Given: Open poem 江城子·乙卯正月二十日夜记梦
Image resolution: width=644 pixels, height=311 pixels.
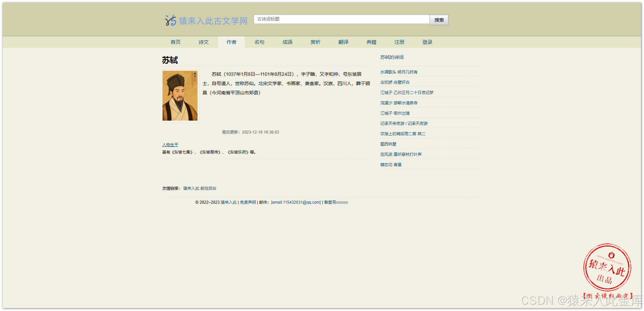Looking at the screenshot, I should [x=407, y=93].
